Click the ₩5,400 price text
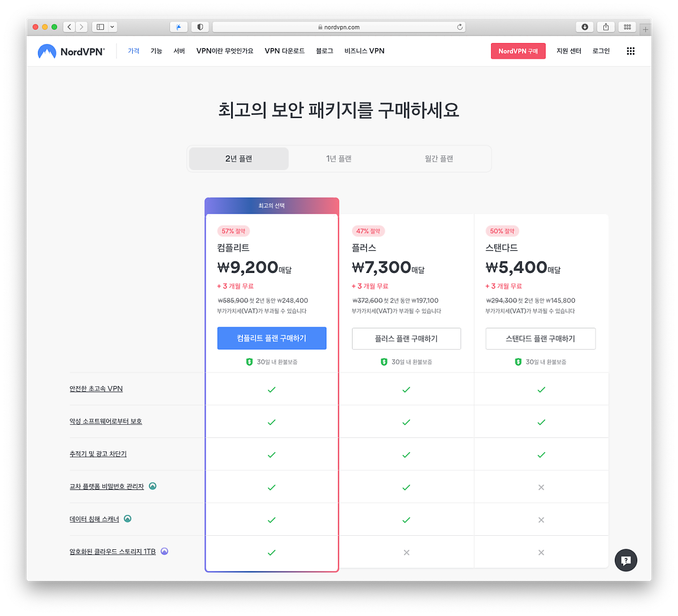678x616 pixels. (516, 267)
